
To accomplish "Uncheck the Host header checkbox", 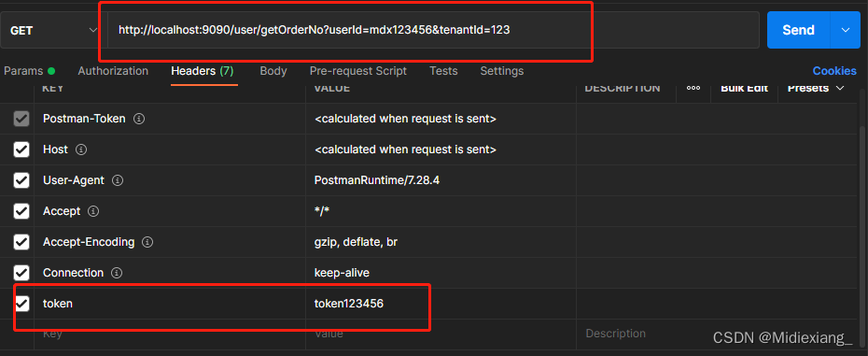I will click(x=21, y=150).
